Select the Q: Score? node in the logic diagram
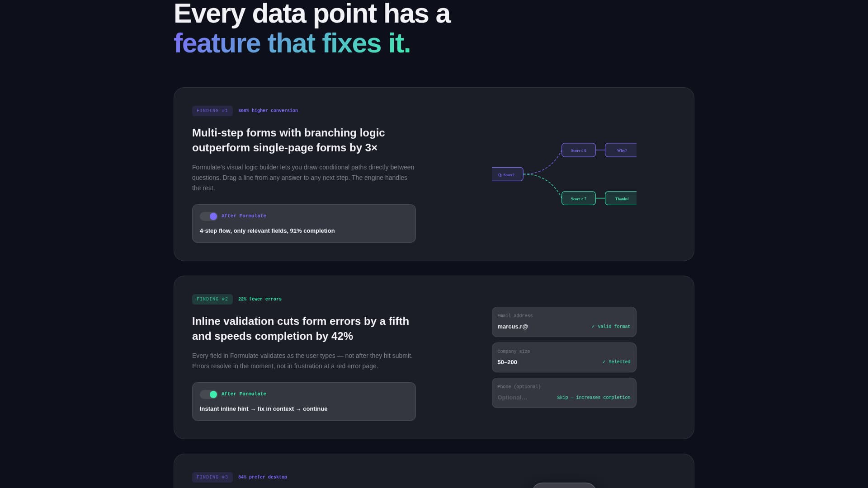This screenshot has width=868, height=488. click(507, 174)
